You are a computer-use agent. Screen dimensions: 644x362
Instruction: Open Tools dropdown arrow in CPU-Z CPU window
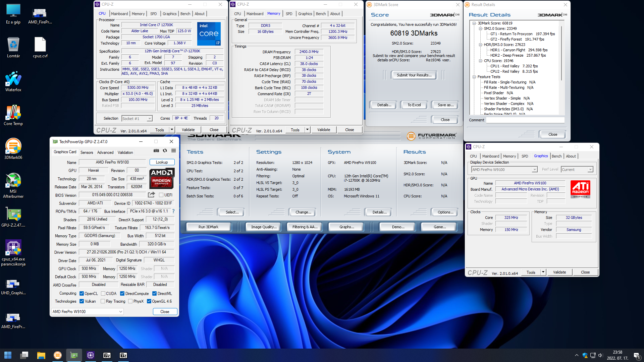click(x=172, y=130)
